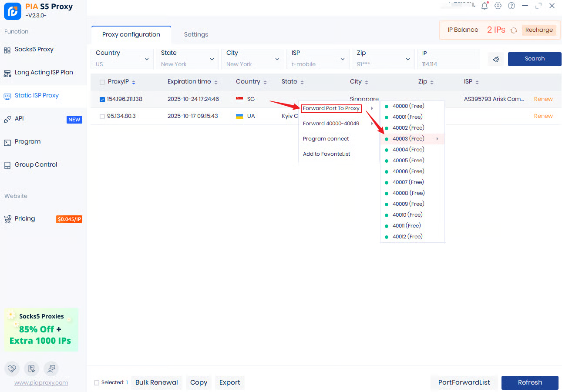The image size is (562, 392).
Task: Open the API section in sidebar
Action: (x=19, y=119)
